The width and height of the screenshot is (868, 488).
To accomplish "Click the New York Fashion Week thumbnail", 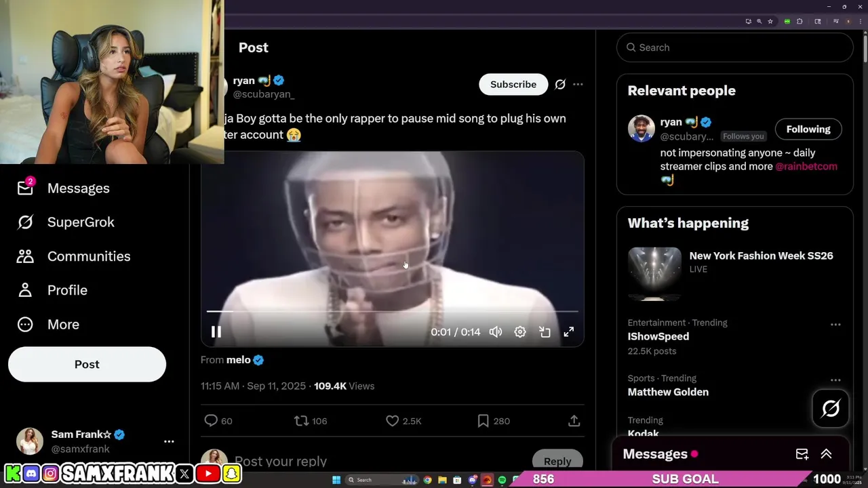I will click(654, 274).
